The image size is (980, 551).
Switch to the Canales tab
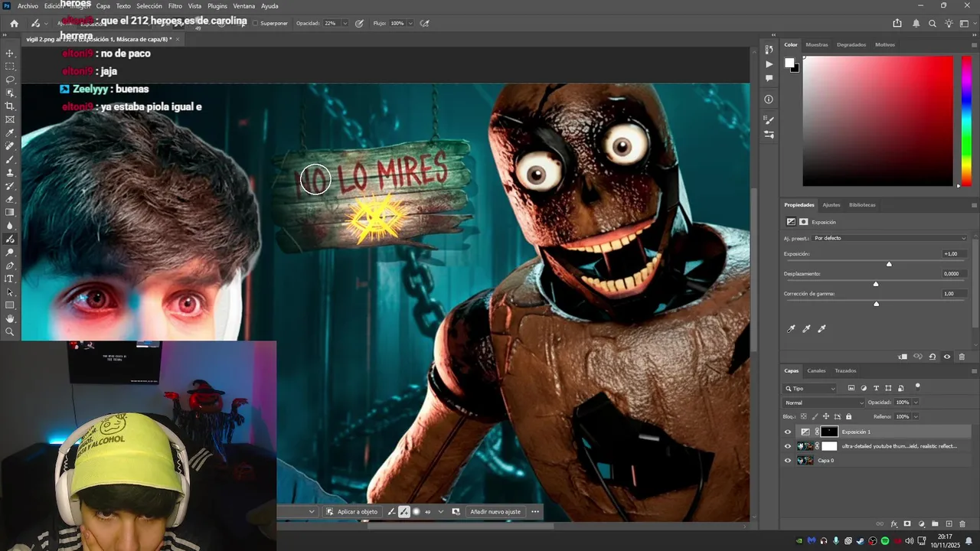[816, 370]
